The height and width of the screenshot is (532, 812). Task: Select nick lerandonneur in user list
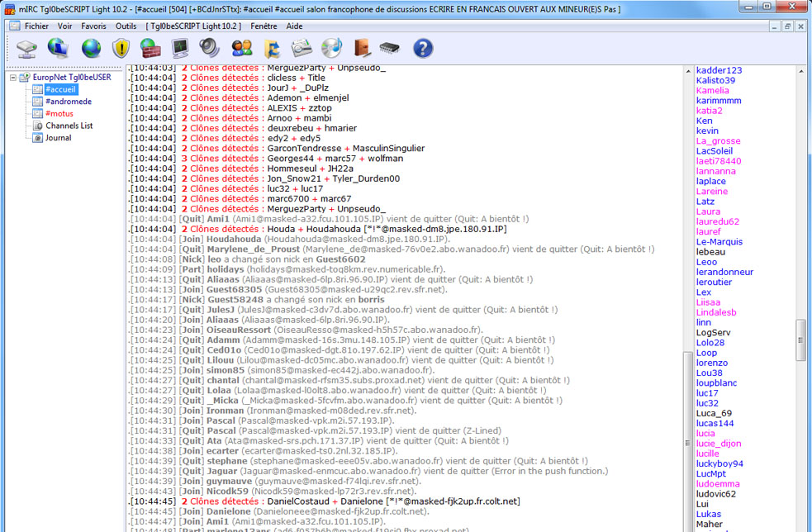pos(724,273)
